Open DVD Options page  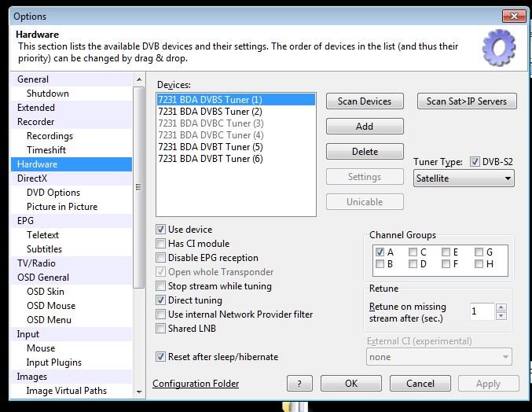tap(72, 193)
